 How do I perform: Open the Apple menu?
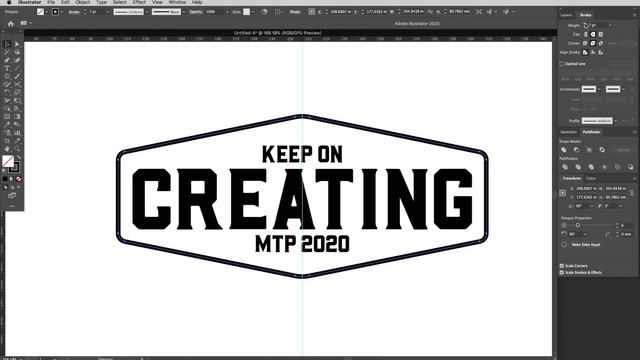tap(9, 2)
